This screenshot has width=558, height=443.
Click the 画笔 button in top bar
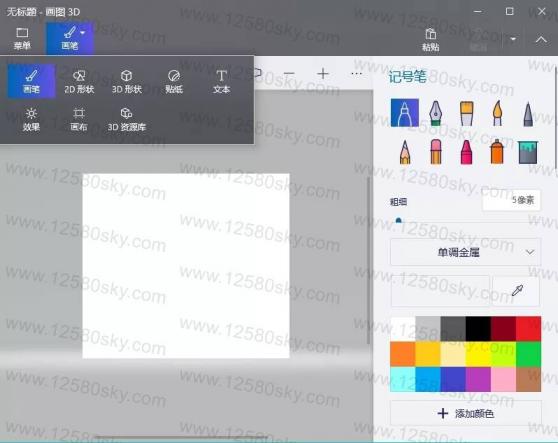tap(70, 38)
